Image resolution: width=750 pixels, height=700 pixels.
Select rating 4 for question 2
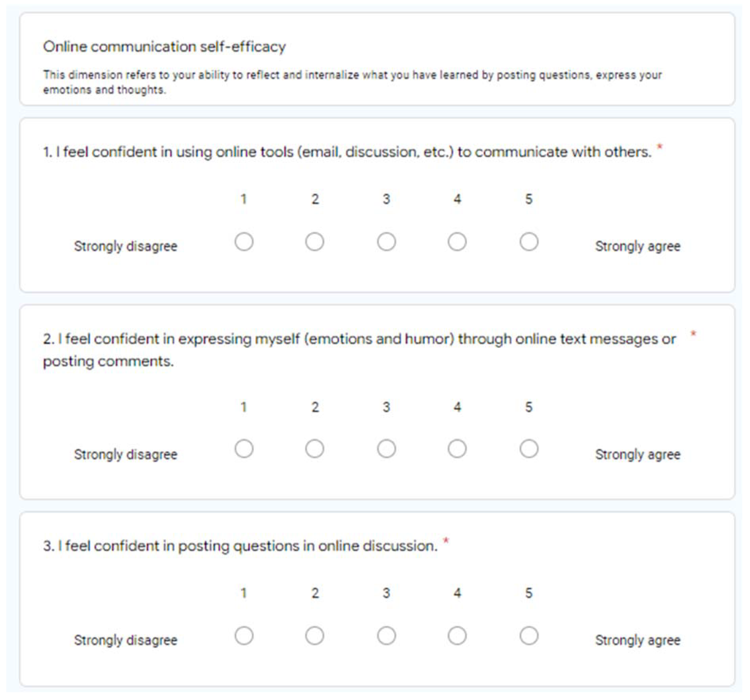(x=457, y=449)
